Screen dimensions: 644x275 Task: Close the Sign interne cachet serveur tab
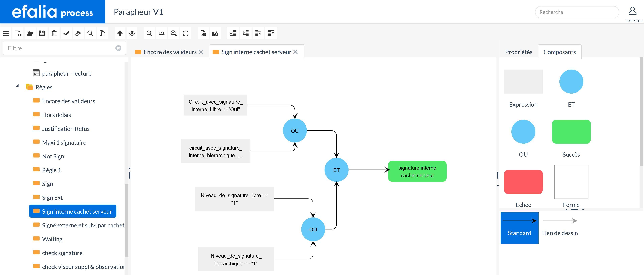point(296,52)
